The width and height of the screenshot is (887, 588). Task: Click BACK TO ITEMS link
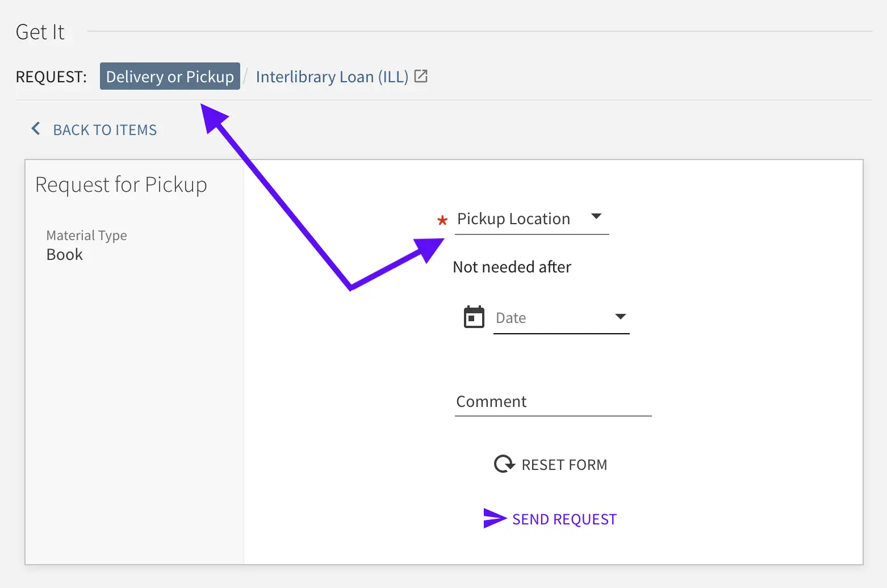coord(104,130)
